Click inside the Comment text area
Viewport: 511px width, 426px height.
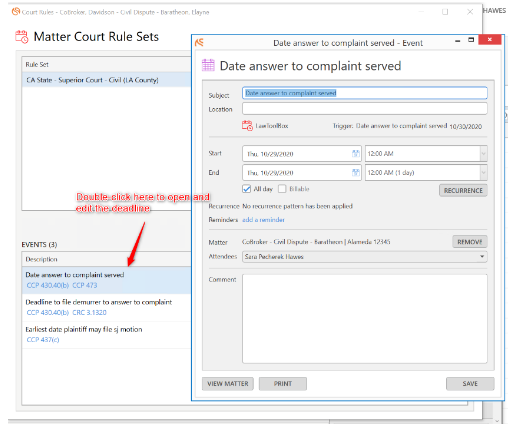[365, 319]
